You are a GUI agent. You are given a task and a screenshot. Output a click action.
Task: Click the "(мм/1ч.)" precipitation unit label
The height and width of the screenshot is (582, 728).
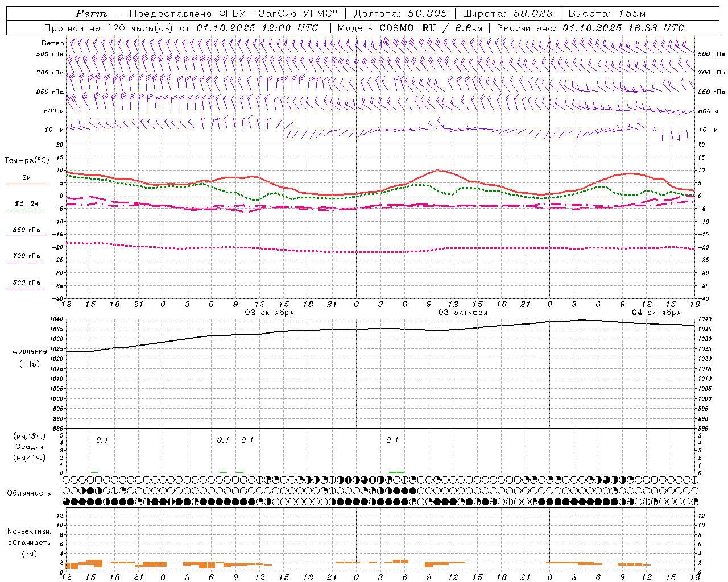click(x=29, y=458)
